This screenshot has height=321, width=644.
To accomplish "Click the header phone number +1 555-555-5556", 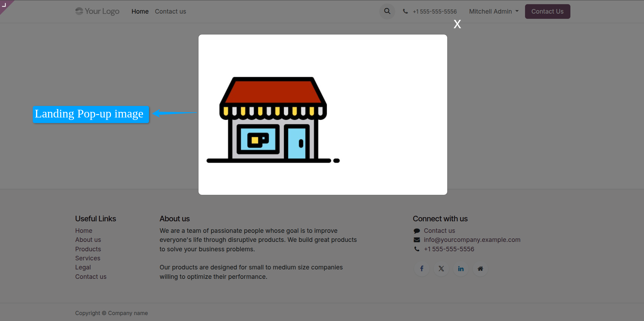I will (x=435, y=12).
